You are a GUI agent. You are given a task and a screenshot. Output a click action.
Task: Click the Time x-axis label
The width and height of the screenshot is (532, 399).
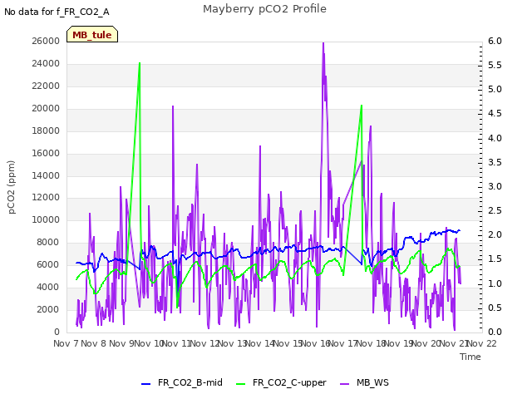(x=470, y=357)
